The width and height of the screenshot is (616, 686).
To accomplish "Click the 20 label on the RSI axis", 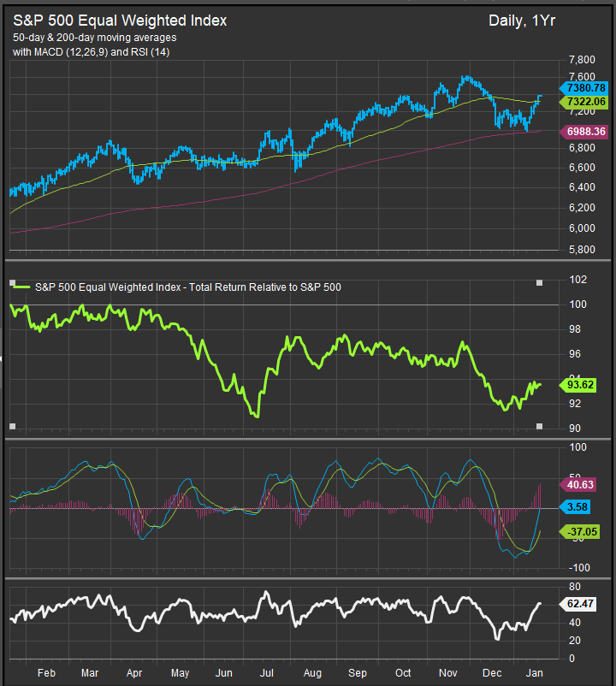I will (x=575, y=641).
